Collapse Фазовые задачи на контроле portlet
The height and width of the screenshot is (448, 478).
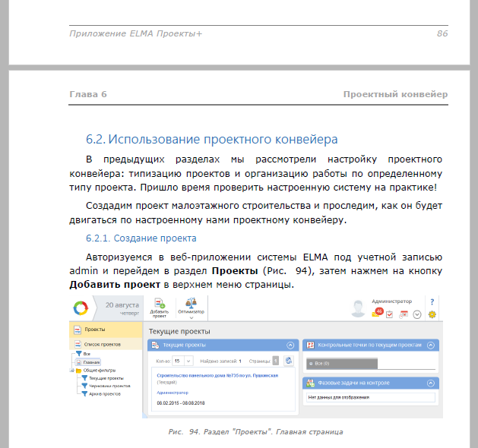431,383
